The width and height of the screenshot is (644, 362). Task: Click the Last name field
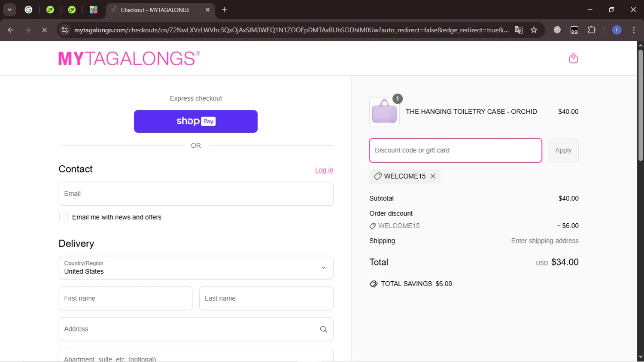(x=266, y=298)
